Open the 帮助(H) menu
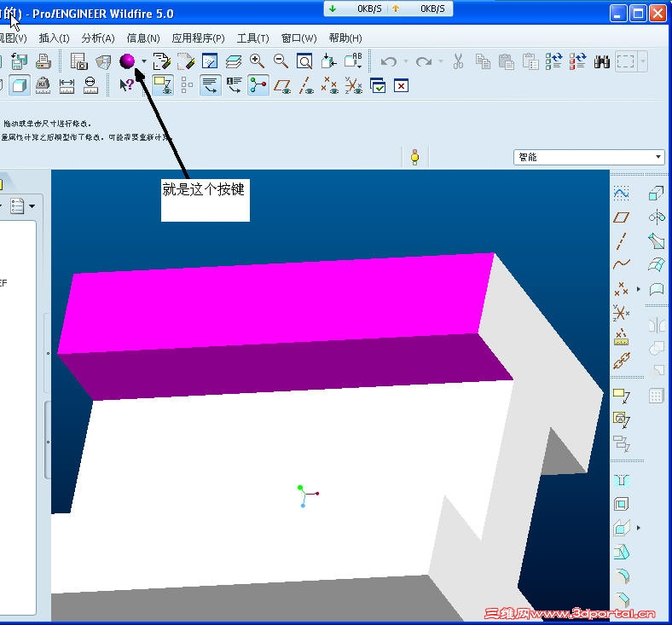The image size is (672, 625). (x=345, y=38)
